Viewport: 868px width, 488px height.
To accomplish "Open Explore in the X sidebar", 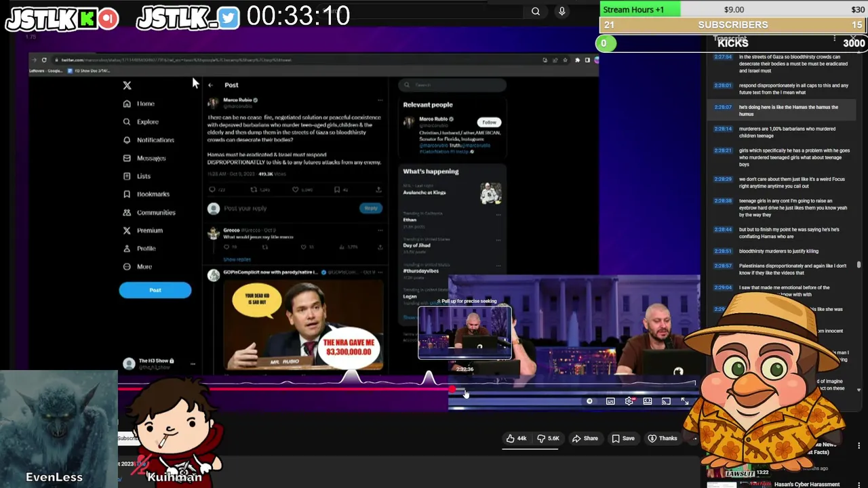I will click(x=140, y=122).
